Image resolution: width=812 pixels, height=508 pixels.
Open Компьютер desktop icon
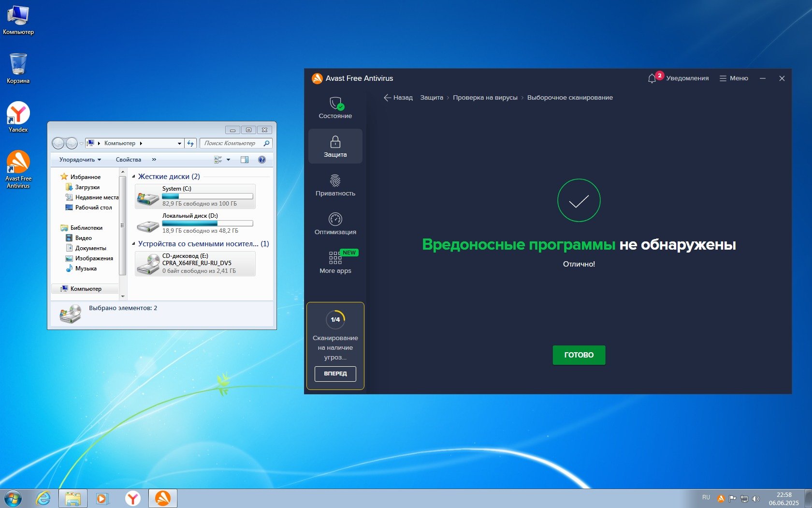[18, 20]
